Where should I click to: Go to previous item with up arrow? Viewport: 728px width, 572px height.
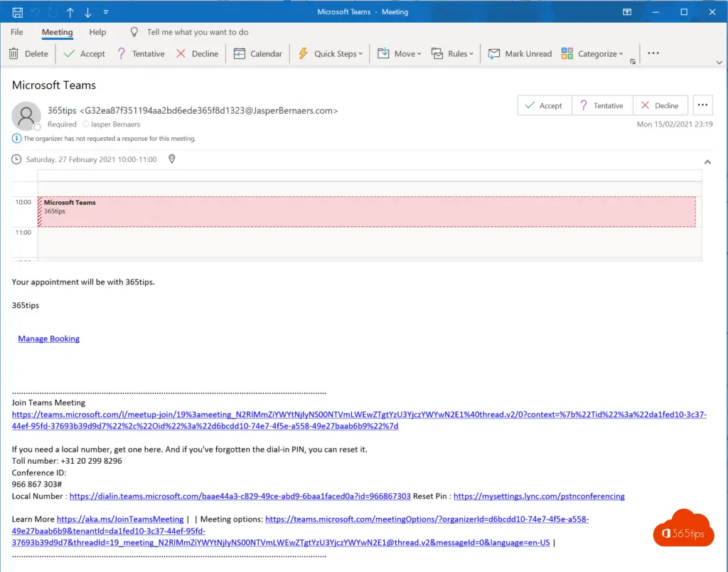point(70,12)
